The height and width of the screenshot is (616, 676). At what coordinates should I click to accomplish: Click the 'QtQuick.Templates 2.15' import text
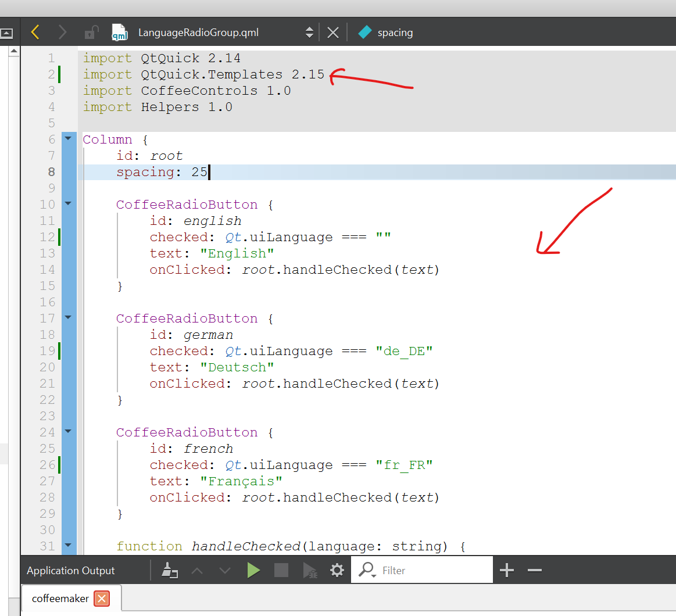pyautogui.click(x=233, y=74)
